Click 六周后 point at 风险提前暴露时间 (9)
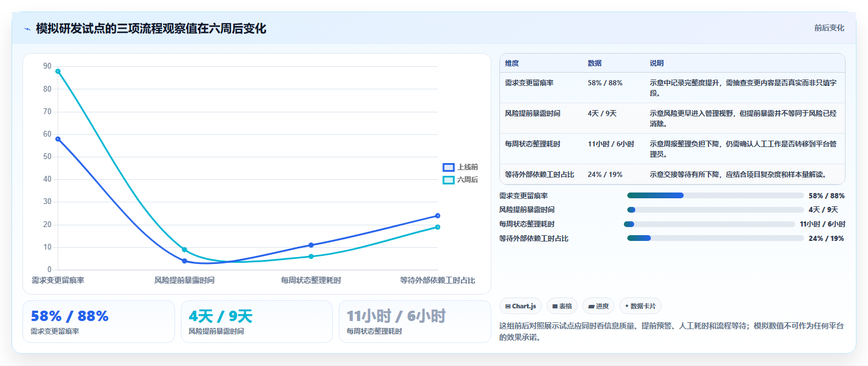This screenshot has width=868, height=366. [184, 250]
